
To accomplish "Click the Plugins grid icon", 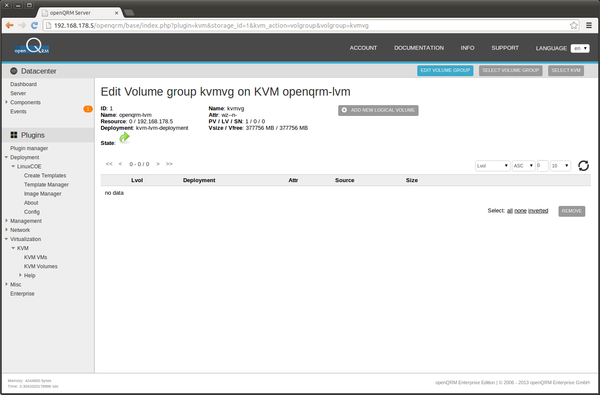I will pos(14,135).
